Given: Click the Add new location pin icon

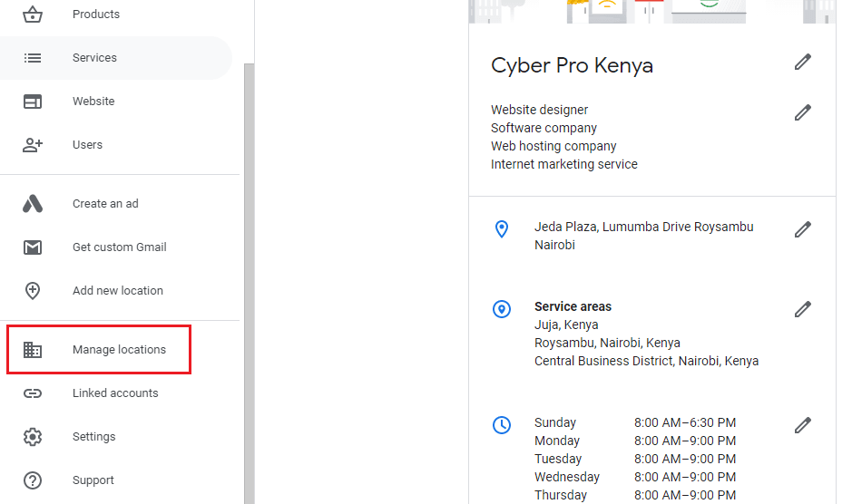Looking at the screenshot, I should (33, 291).
